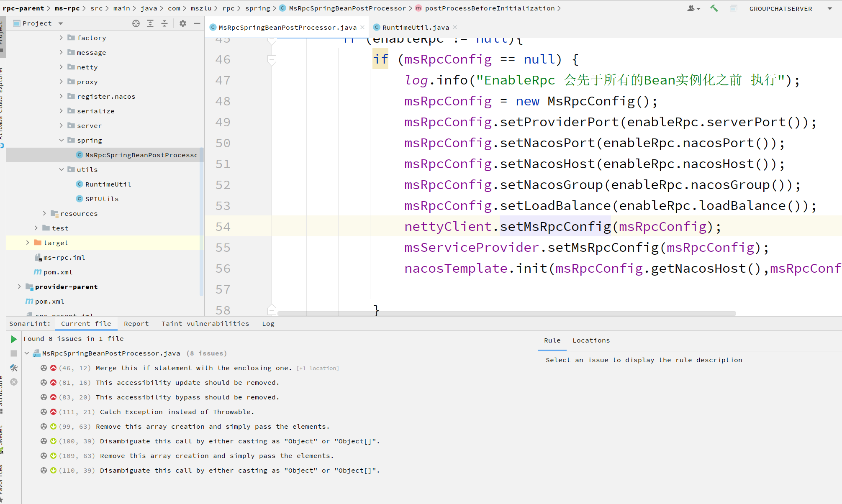Image resolution: width=842 pixels, height=504 pixels.
Task: Click the '+1 location' link
Action: pos(318,368)
